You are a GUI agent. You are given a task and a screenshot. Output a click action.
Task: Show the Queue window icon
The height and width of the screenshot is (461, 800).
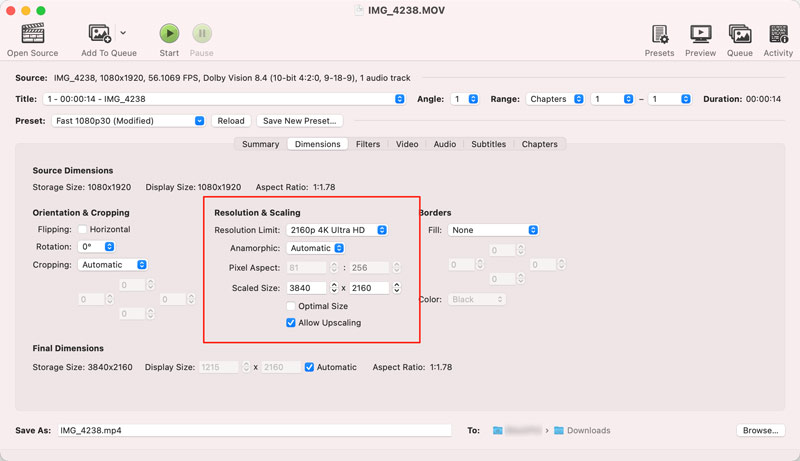coord(739,34)
